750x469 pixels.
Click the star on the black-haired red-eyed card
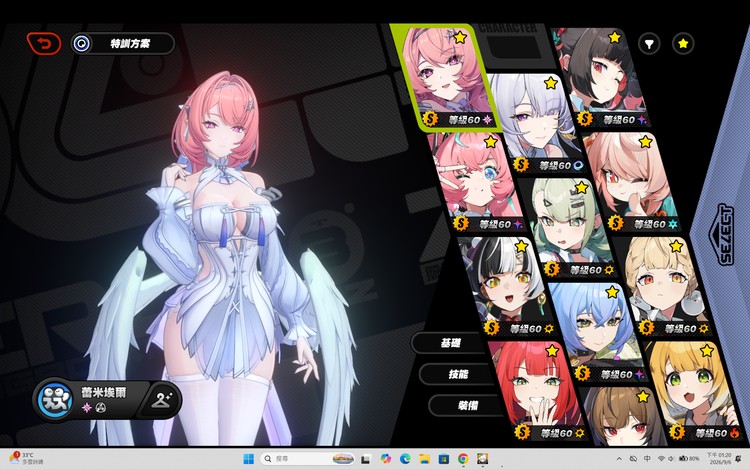(x=615, y=37)
